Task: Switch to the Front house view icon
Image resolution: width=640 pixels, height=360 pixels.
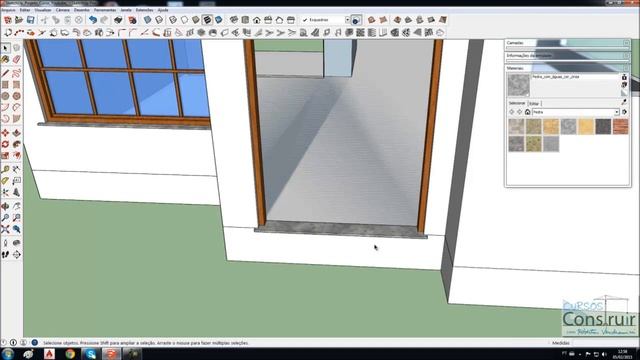Action: tap(257, 20)
